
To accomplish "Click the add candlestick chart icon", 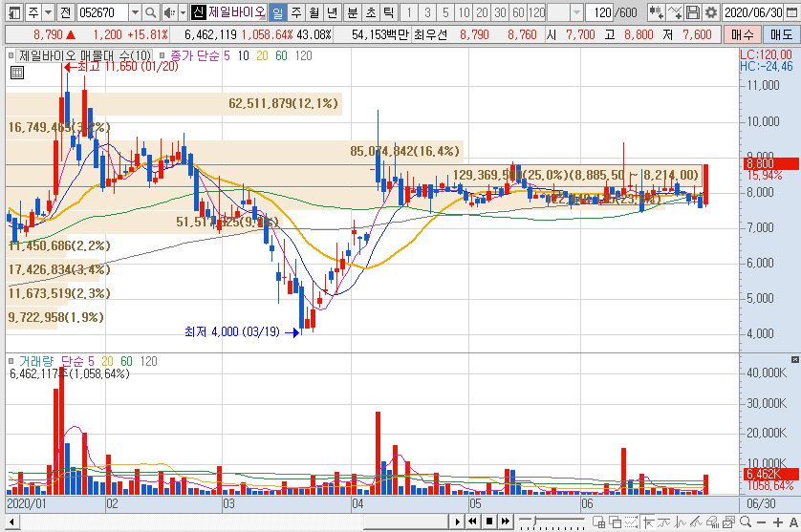I will click(x=656, y=12).
